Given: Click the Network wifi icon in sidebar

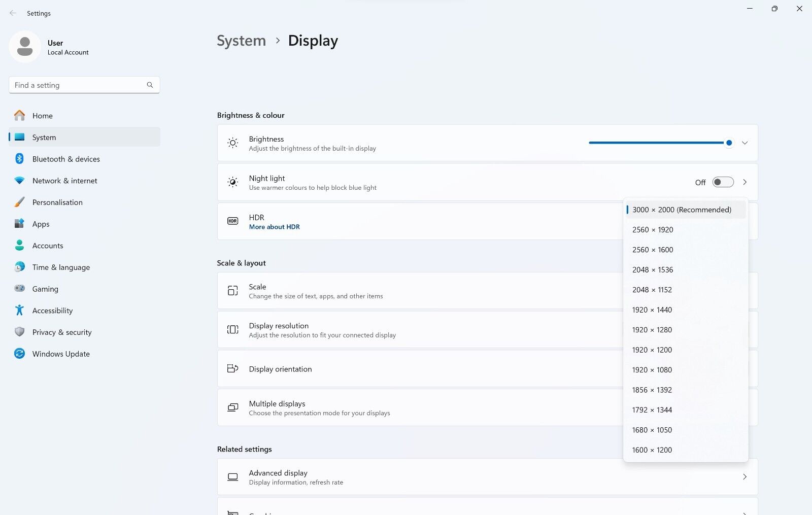Looking at the screenshot, I should click(x=19, y=181).
